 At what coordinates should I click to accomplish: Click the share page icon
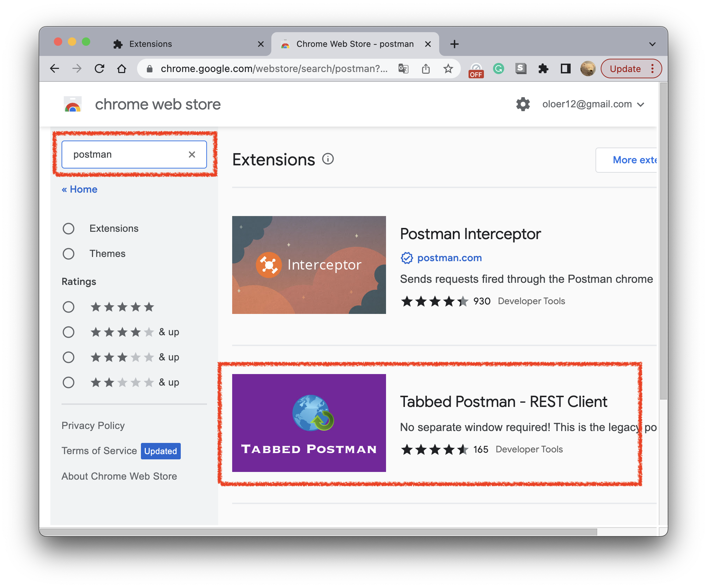426,69
